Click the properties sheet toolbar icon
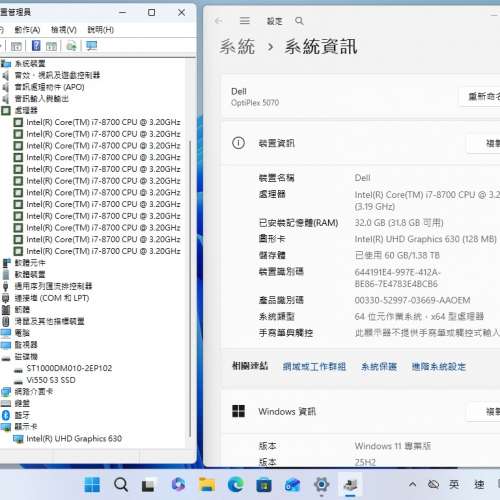This screenshot has width=500, height=500. click(16, 46)
